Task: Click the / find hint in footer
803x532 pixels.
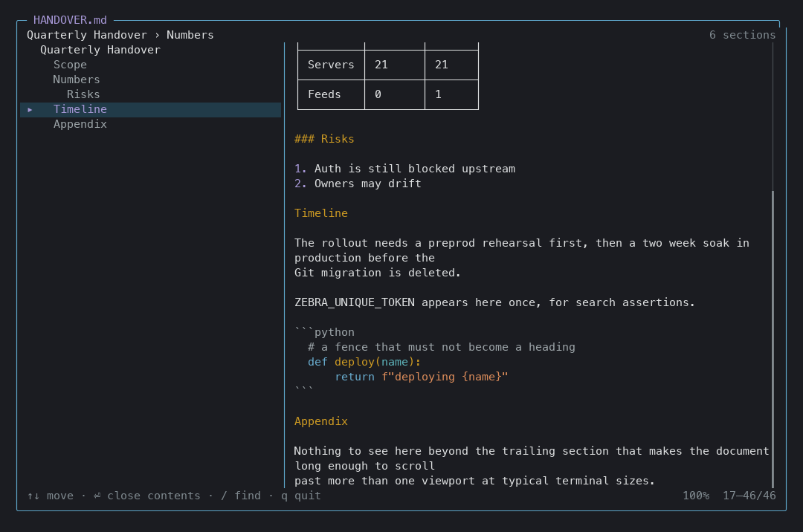Action: click(241, 496)
